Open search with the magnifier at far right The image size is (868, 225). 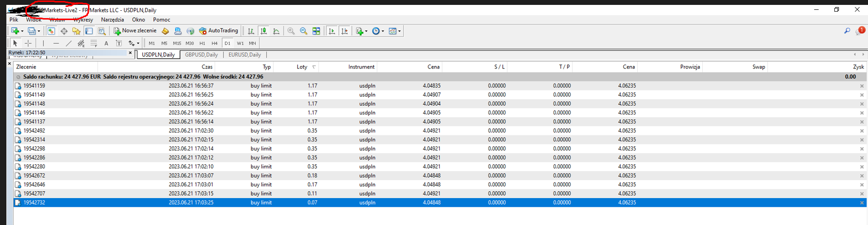point(847,31)
